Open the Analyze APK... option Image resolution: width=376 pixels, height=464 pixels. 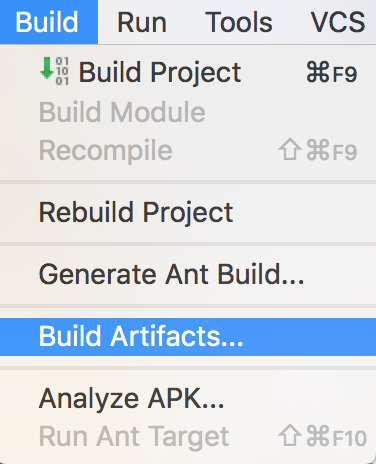[x=188, y=398]
